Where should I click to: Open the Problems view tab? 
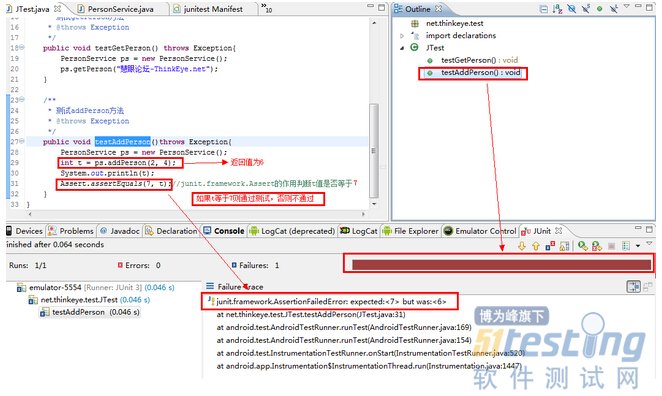(x=71, y=231)
